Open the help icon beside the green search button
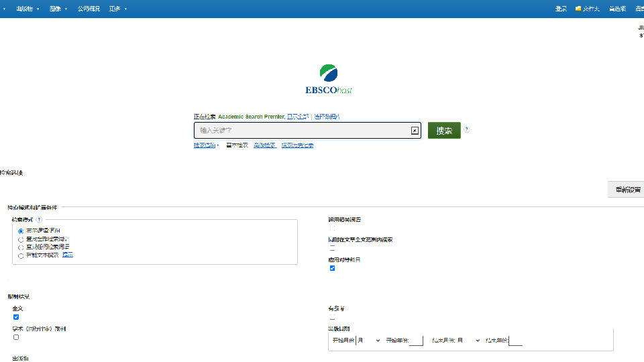This screenshot has height=362, width=644. [467, 129]
